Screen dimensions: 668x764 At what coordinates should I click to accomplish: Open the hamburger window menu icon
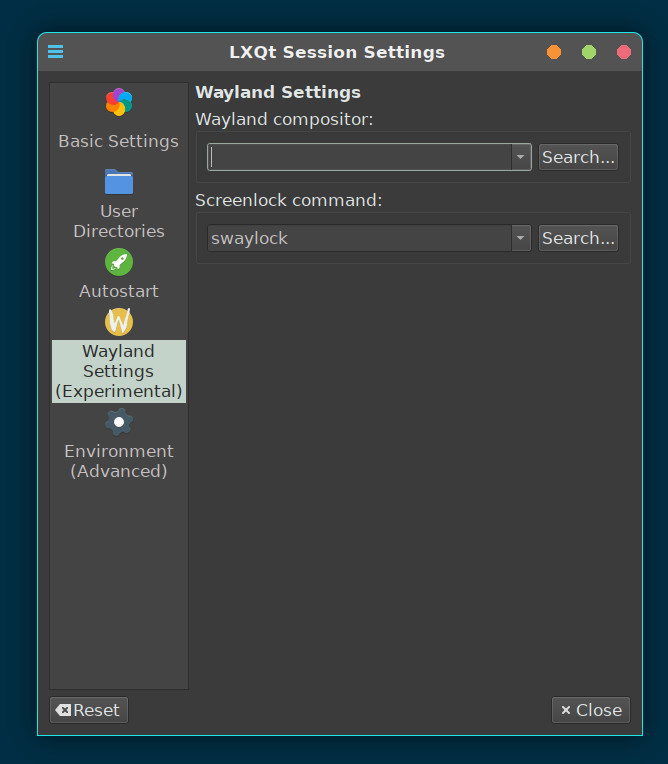coord(55,51)
